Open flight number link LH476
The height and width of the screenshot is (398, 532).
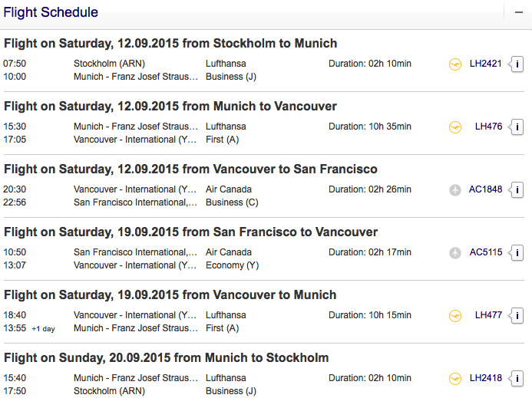[488, 126]
